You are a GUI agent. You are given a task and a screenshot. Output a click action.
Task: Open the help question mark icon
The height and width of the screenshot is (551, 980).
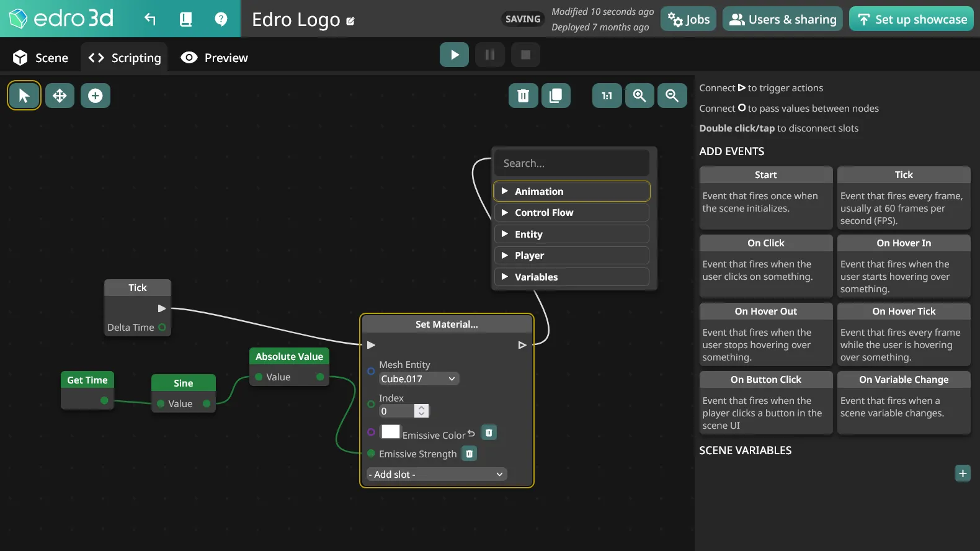pyautogui.click(x=221, y=19)
